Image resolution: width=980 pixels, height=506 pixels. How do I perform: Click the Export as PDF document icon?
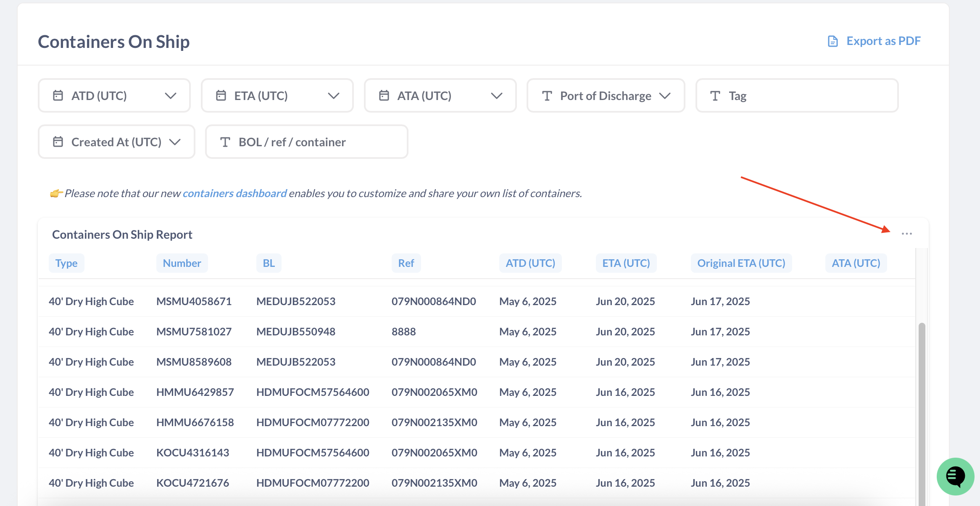[x=832, y=41]
